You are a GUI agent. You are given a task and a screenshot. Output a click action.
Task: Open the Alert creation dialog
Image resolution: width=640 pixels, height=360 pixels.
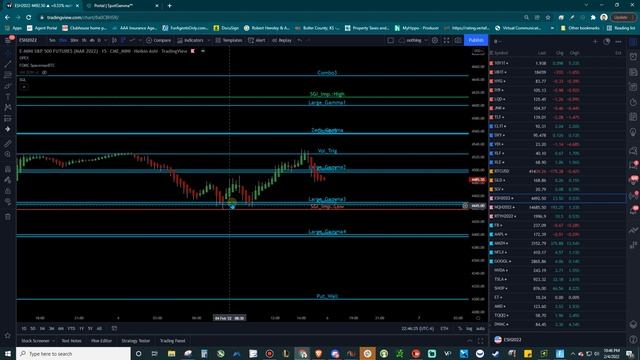[257, 40]
